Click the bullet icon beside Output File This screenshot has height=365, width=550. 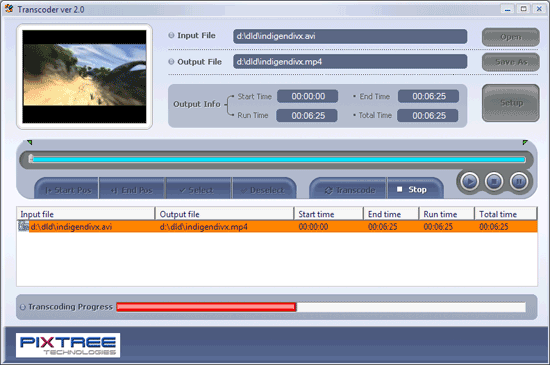click(x=171, y=62)
